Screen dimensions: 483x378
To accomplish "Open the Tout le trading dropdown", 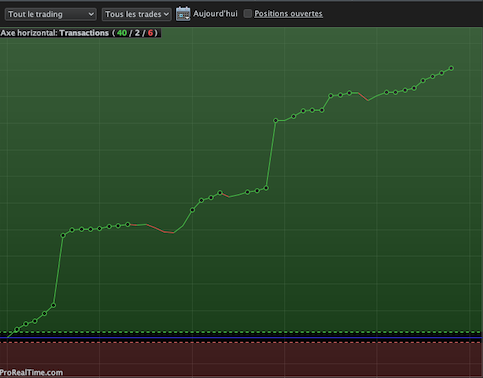I will click(51, 14).
